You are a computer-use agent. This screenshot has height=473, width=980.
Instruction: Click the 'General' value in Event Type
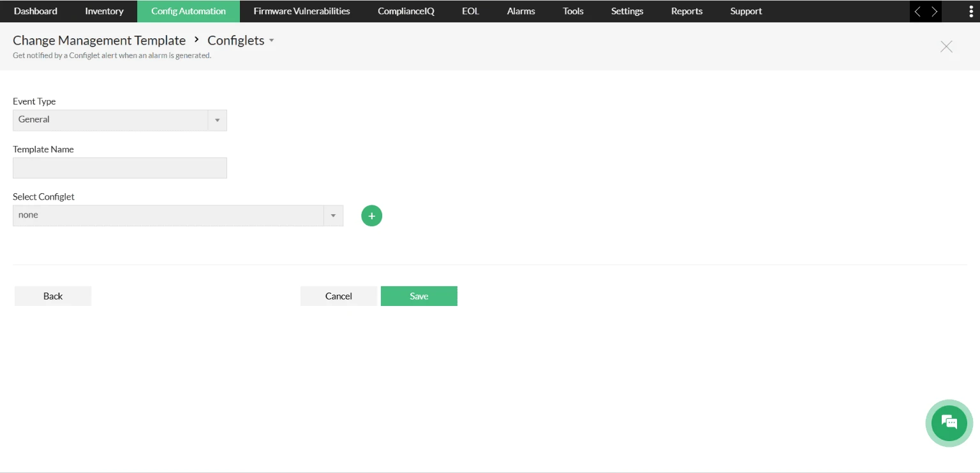click(34, 119)
